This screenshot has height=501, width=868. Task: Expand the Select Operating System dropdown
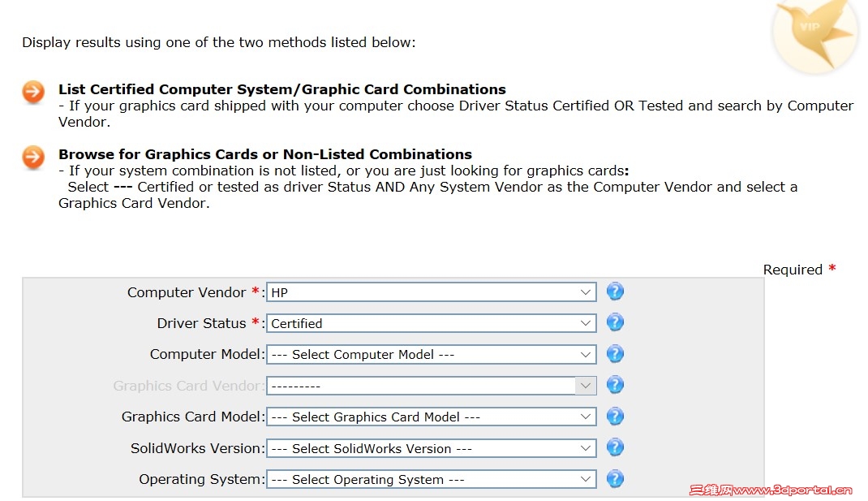[x=432, y=479]
